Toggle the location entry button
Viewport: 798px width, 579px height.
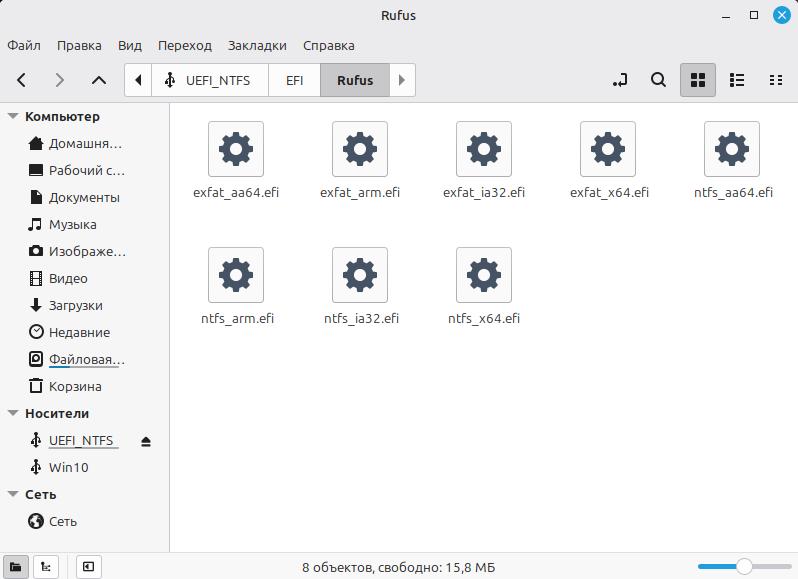[x=620, y=80]
